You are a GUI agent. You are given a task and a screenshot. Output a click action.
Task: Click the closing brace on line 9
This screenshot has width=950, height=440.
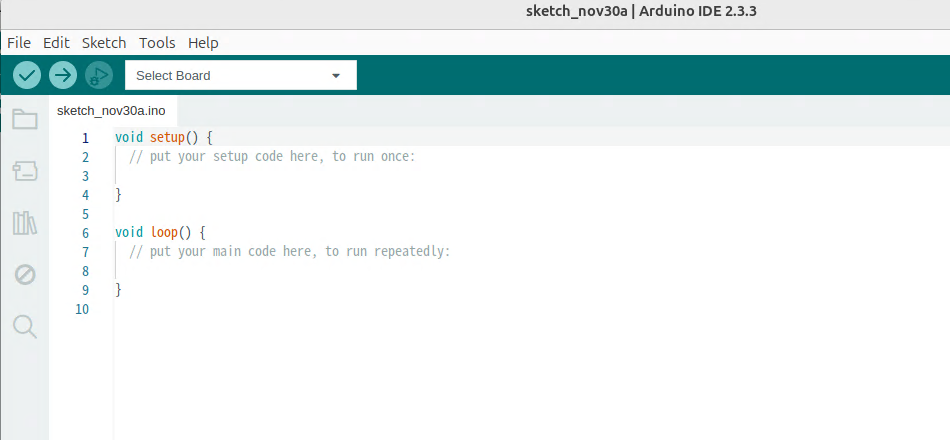119,290
